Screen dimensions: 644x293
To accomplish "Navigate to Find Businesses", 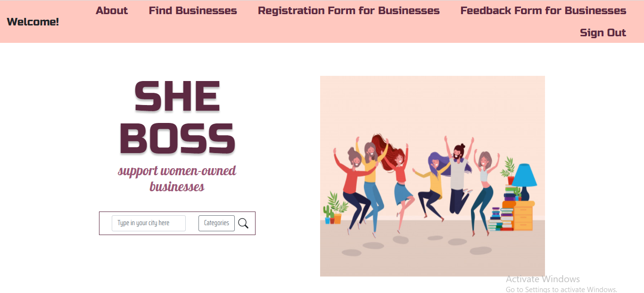I will [193, 10].
